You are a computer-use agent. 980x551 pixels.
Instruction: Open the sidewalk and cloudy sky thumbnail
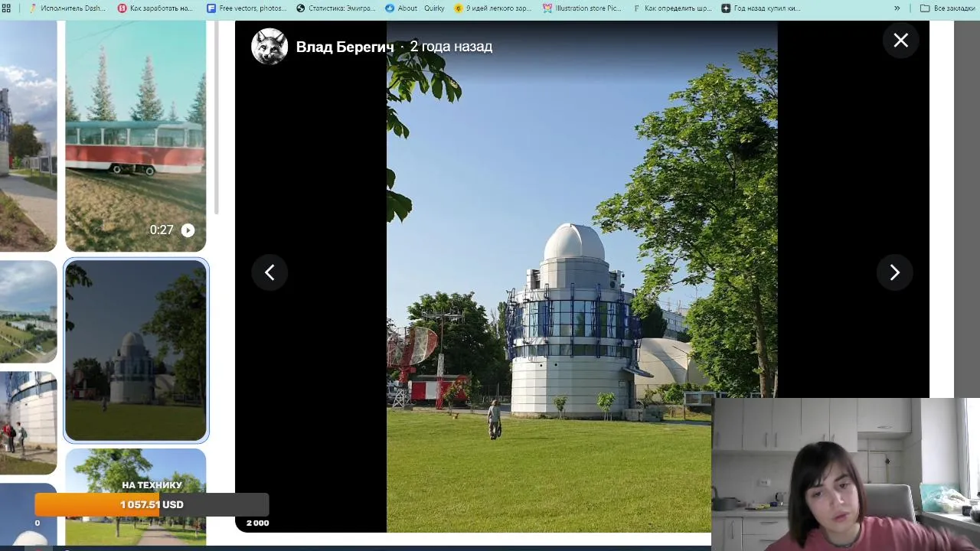(28, 136)
